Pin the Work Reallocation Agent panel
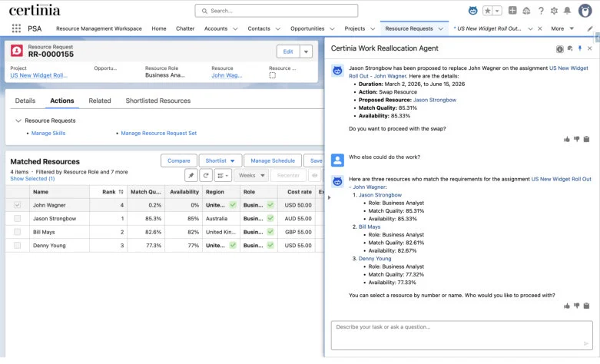Viewport: 600px width, 364px height. tap(579, 48)
